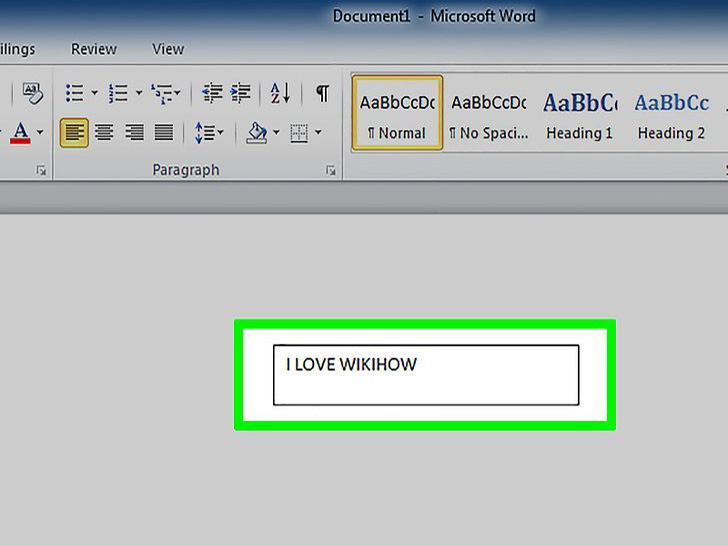This screenshot has width=728, height=546.
Task: Center the text alignment
Action: [x=104, y=133]
